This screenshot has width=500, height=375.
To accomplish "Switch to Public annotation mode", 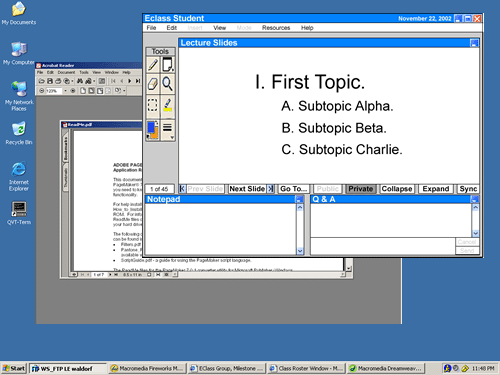I will pos(327,189).
